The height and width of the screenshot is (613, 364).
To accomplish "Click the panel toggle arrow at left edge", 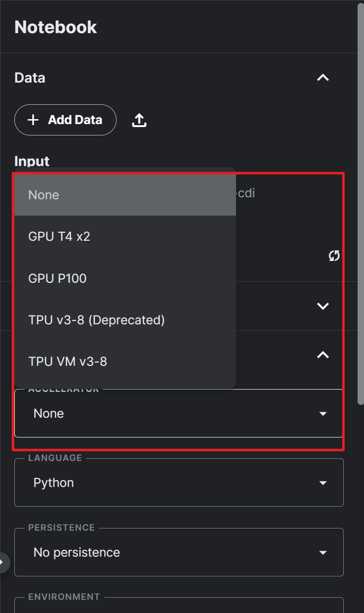I will pyautogui.click(x=3, y=562).
